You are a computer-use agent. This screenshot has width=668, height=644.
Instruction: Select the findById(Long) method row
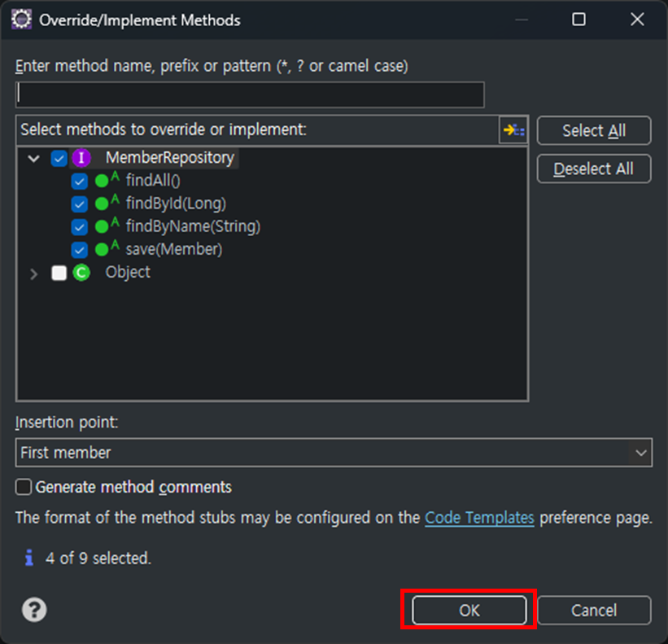point(176,204)
